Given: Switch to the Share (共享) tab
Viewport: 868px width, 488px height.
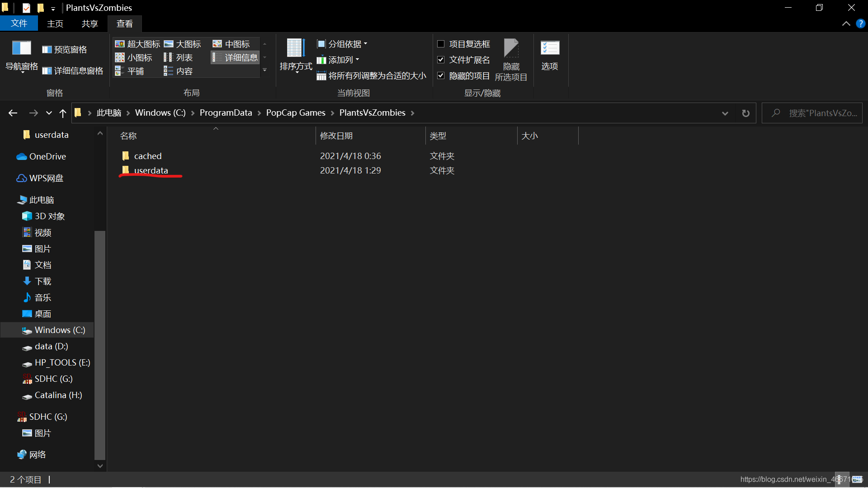Looking at the screenshot, I should (90, 23).
